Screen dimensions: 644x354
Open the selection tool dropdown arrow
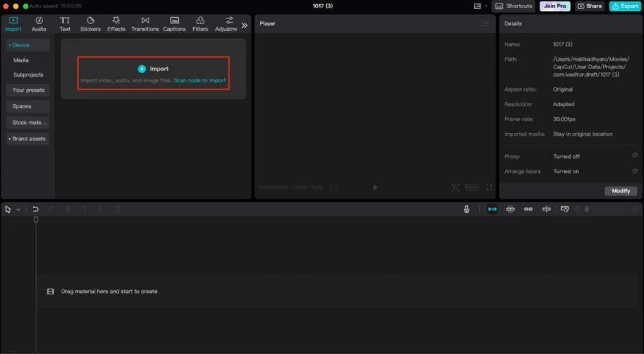18,210
